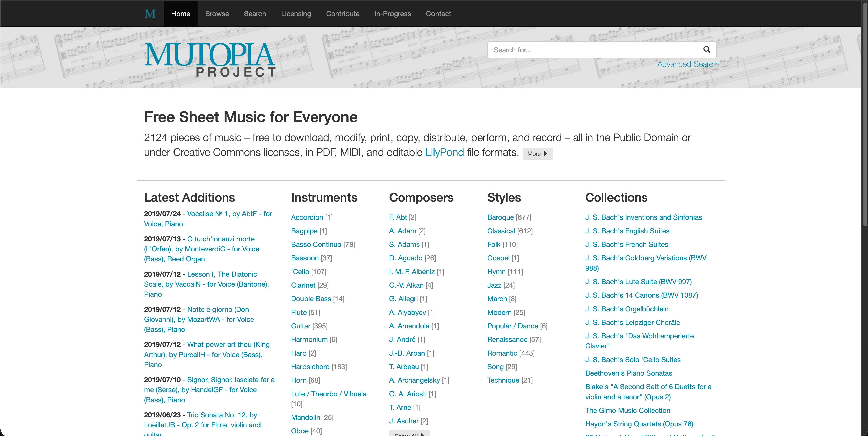Screen dimensions: 868x436
Task: Click into the Search for... field
Action: [x=592, y=50]
